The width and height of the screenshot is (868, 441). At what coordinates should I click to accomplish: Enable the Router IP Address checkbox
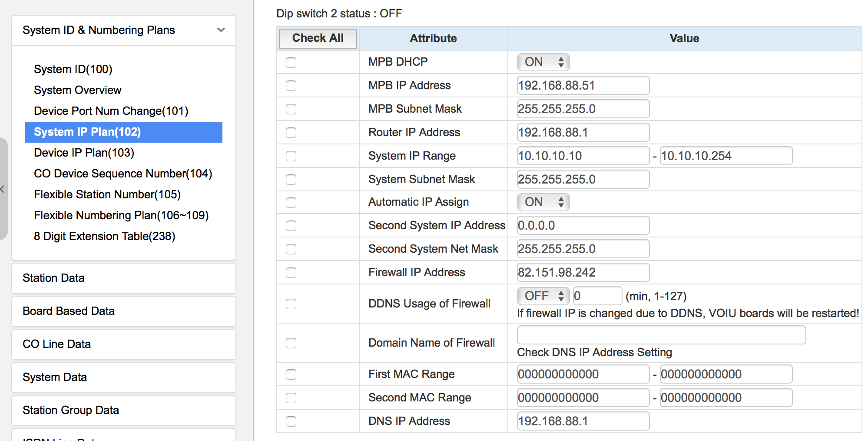point(291,133)
